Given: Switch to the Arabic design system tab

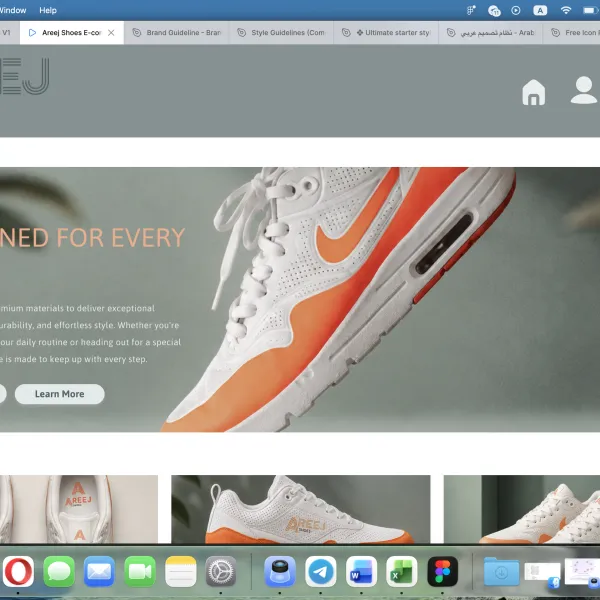Looking at the screenshot, I should tap(491, 33).
